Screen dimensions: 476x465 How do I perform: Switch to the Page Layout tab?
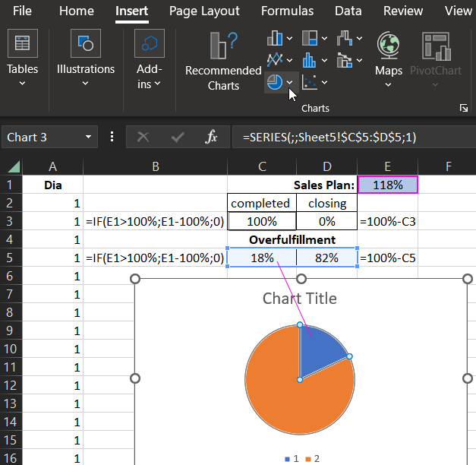204,11
